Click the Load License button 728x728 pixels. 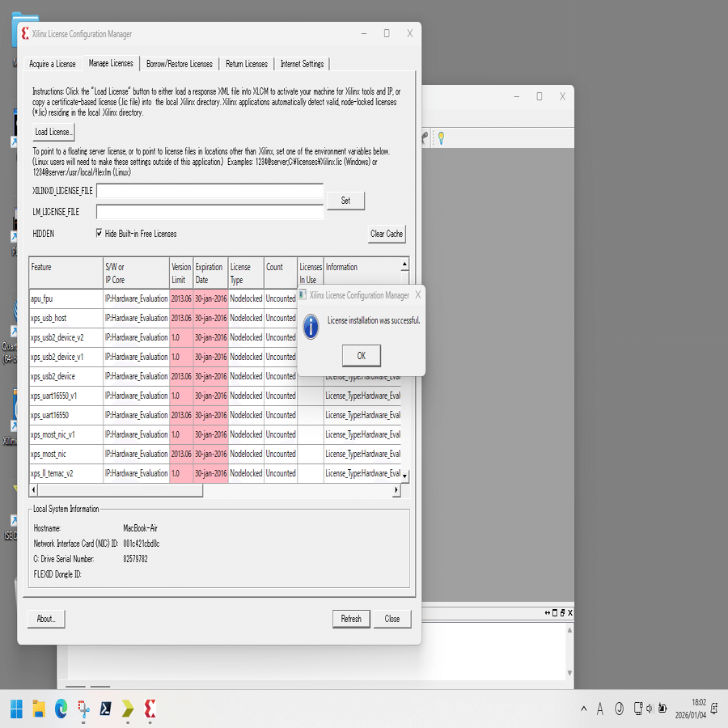click(53, 132)
